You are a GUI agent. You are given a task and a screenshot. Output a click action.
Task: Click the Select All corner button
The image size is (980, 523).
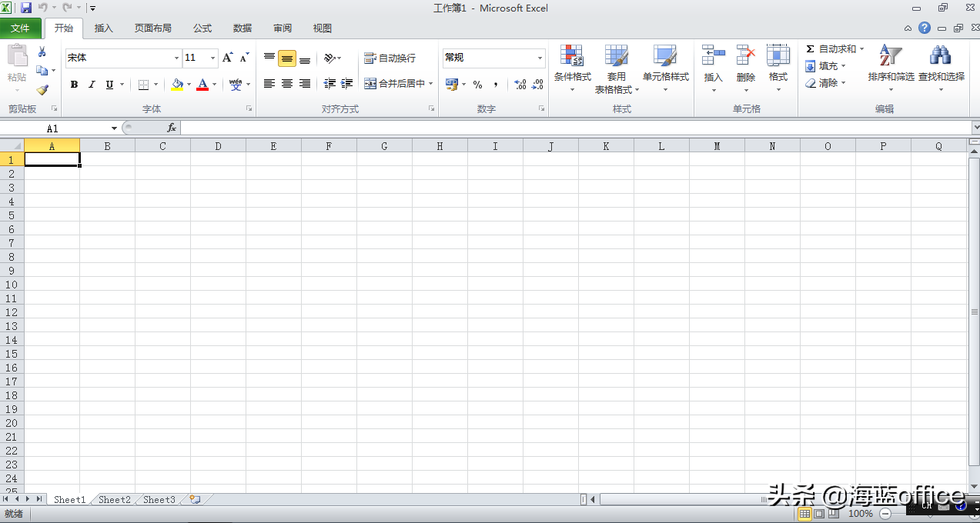coord(12,145)
